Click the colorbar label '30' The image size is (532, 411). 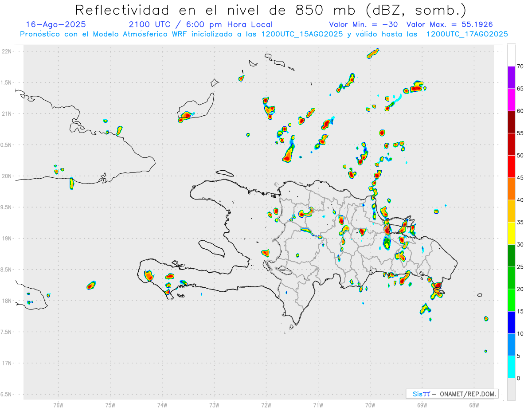tap(520, 244)
